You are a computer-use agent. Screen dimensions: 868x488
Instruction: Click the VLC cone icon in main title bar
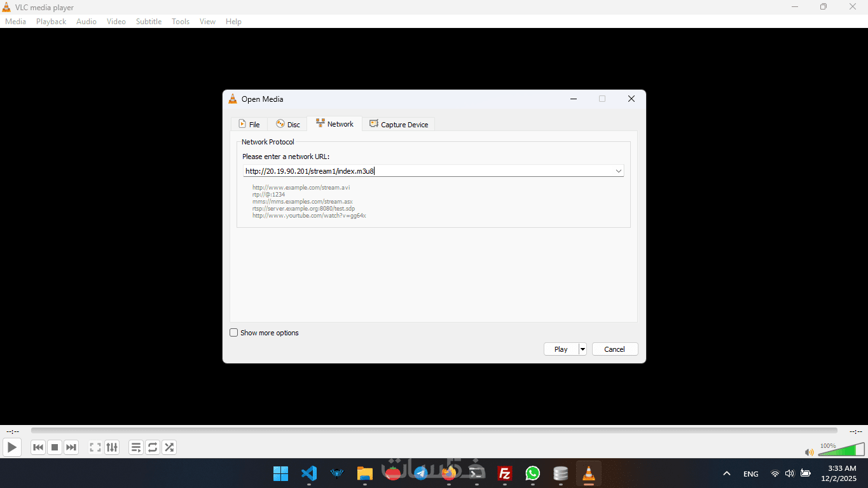(x=6, y=7)
